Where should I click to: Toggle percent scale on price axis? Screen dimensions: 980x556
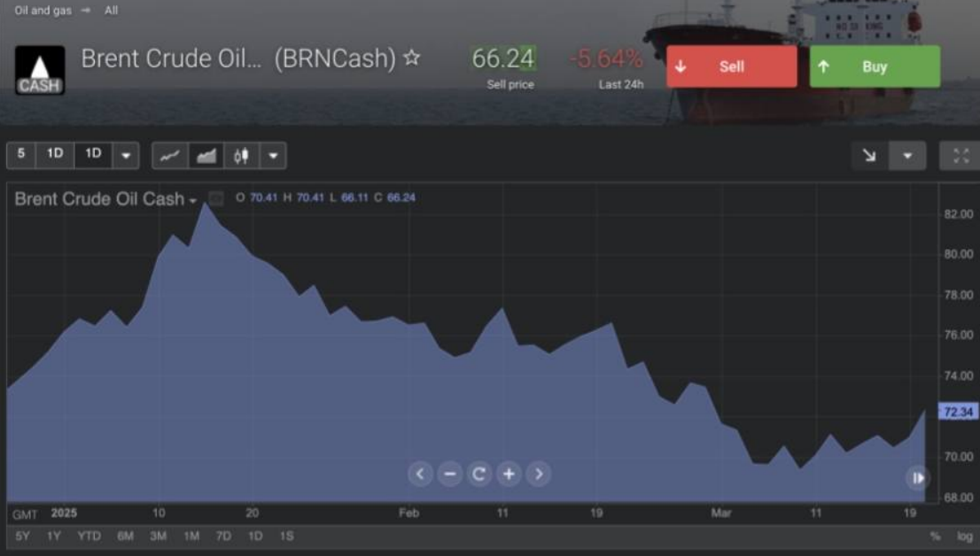click(935, 537)
